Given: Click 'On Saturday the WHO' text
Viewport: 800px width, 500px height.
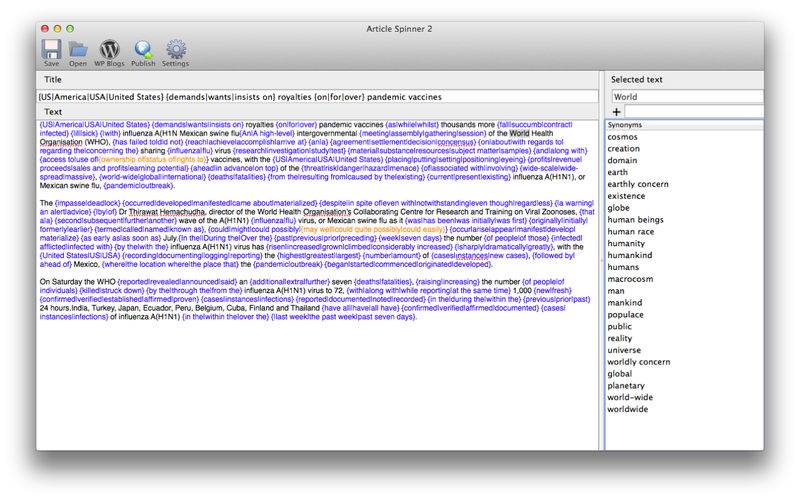Looking at the screenshot, I should tap(78, 282).
